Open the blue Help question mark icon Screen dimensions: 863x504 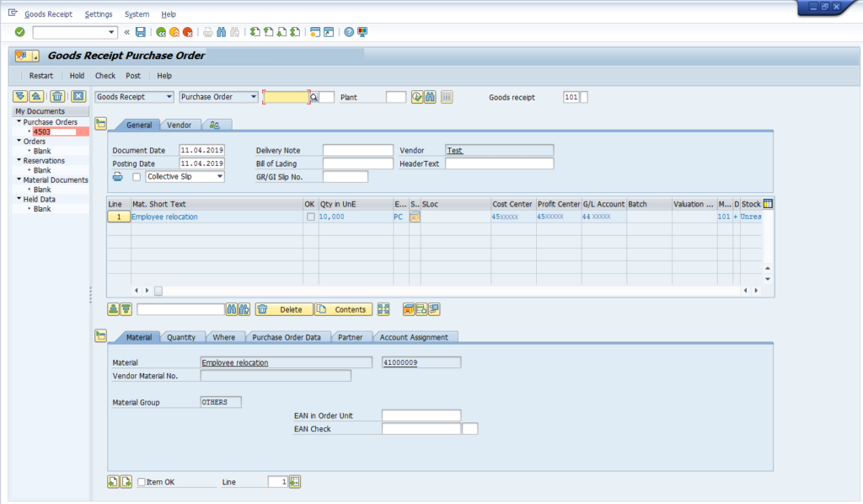(349, 32)
